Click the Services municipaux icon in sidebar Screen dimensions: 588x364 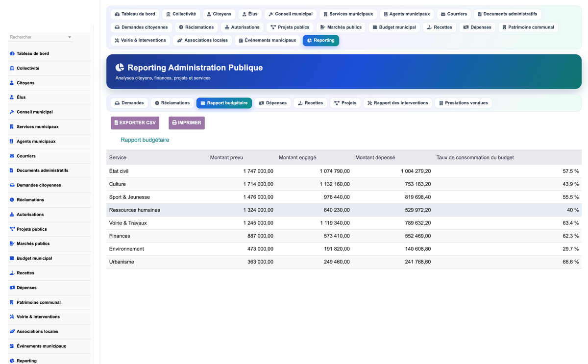12,127
